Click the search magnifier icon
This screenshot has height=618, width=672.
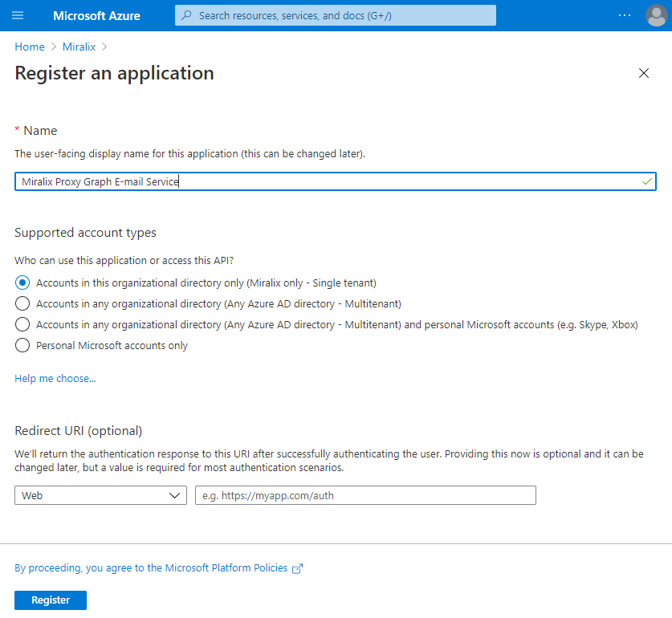click(x=186, y=15)
